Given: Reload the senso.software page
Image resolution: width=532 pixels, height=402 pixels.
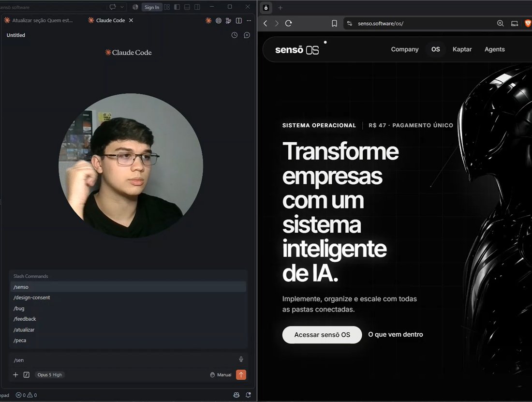Looking at the screenshot, I should tap(288, 23).
